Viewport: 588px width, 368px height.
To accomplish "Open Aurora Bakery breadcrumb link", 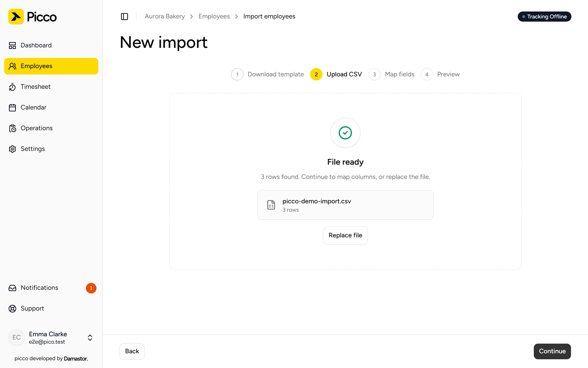I will [165, 16].
